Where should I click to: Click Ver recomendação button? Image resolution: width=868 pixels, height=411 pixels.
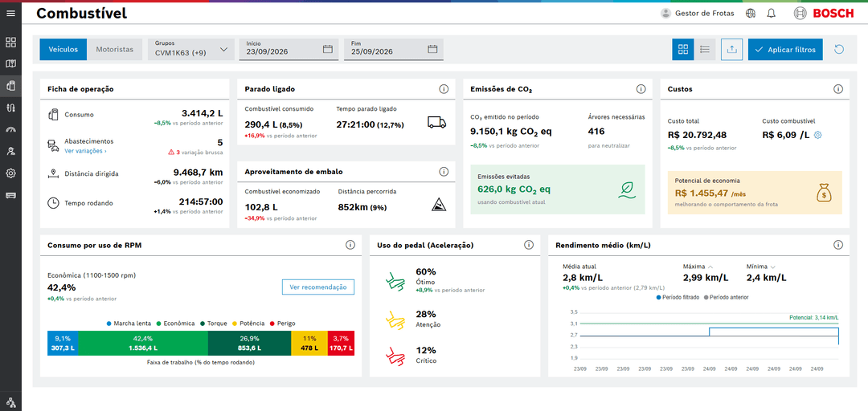[318, 287]
